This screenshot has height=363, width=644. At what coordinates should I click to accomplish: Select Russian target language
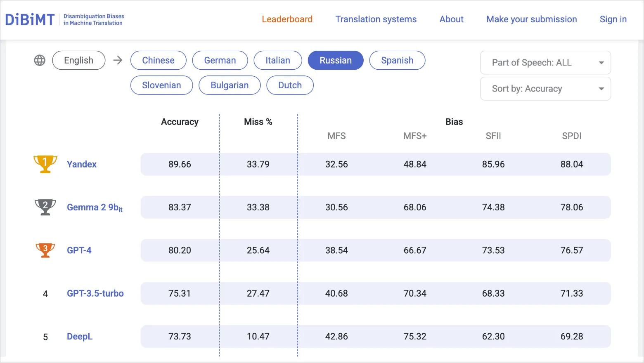pos(336,60)
